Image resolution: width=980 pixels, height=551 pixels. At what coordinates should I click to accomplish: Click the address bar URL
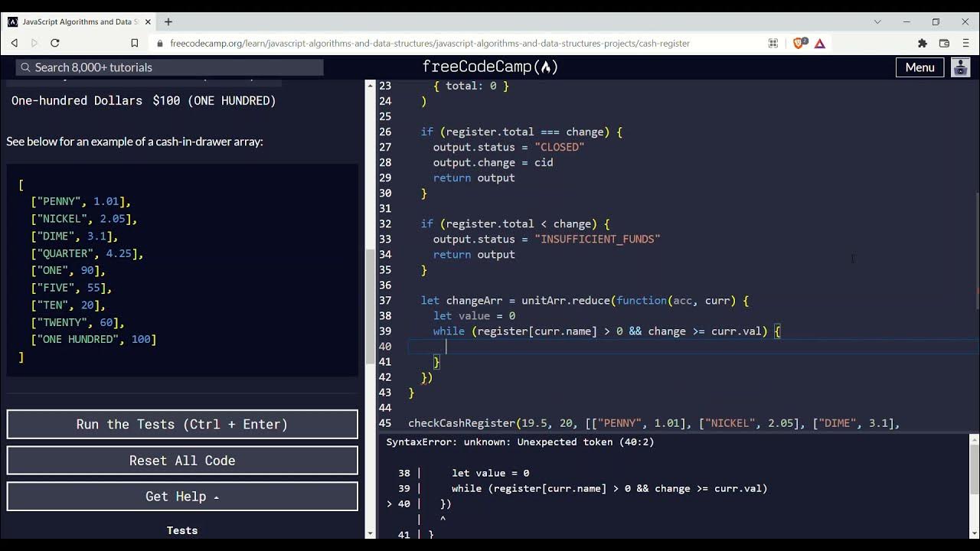430,44
